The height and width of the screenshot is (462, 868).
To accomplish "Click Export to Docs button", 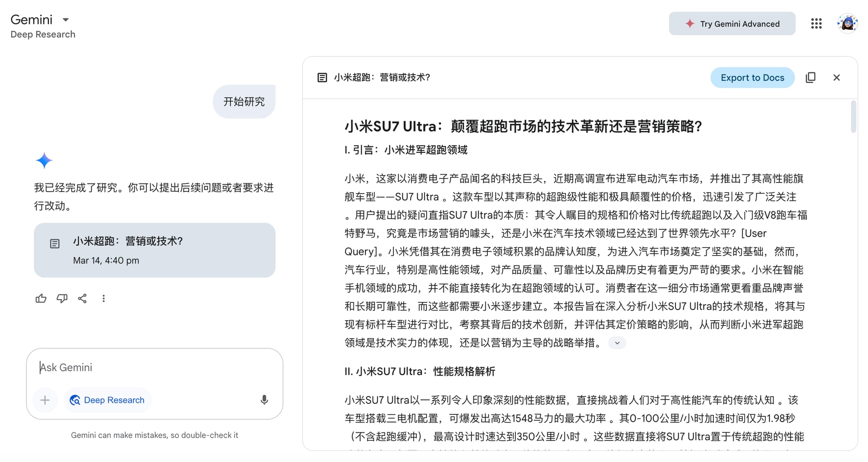I will (752, 78).
